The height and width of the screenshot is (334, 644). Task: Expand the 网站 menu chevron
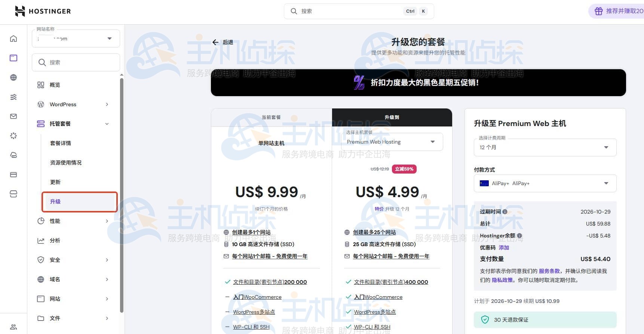pos(107,299)
